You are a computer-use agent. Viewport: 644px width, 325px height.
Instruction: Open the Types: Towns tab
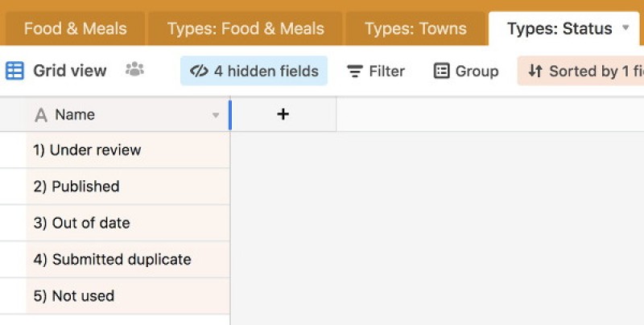coord(415,29)
